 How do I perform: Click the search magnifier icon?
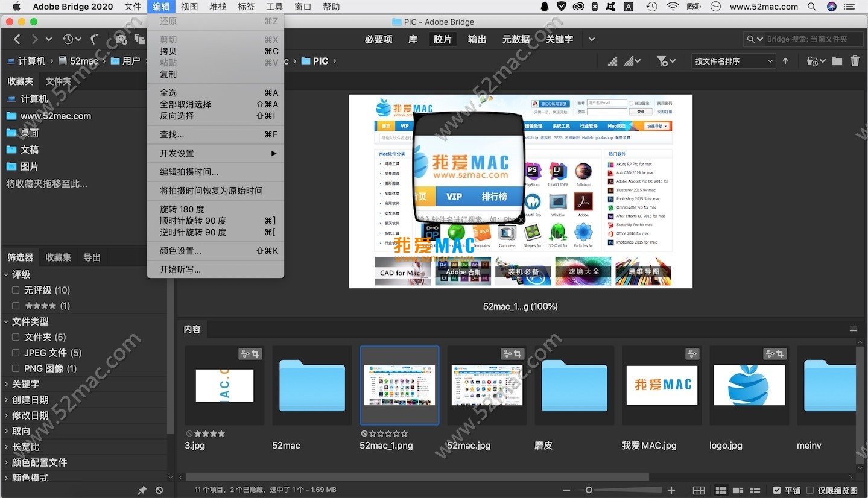click(752, 39)
